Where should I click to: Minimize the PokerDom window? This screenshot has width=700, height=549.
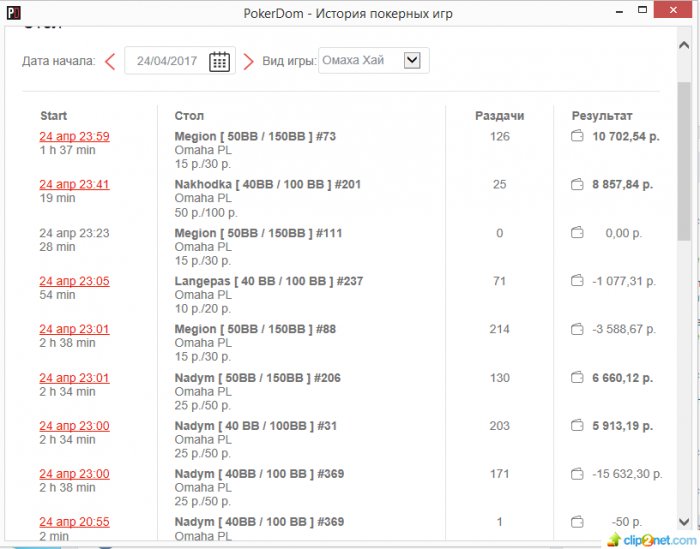tap(619, 12)
